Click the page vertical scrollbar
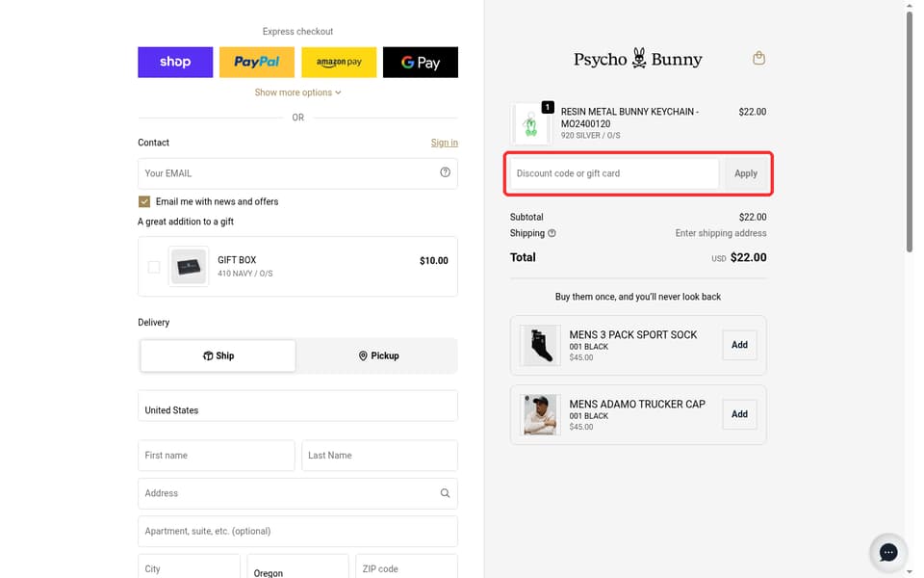 coord(910,132)
